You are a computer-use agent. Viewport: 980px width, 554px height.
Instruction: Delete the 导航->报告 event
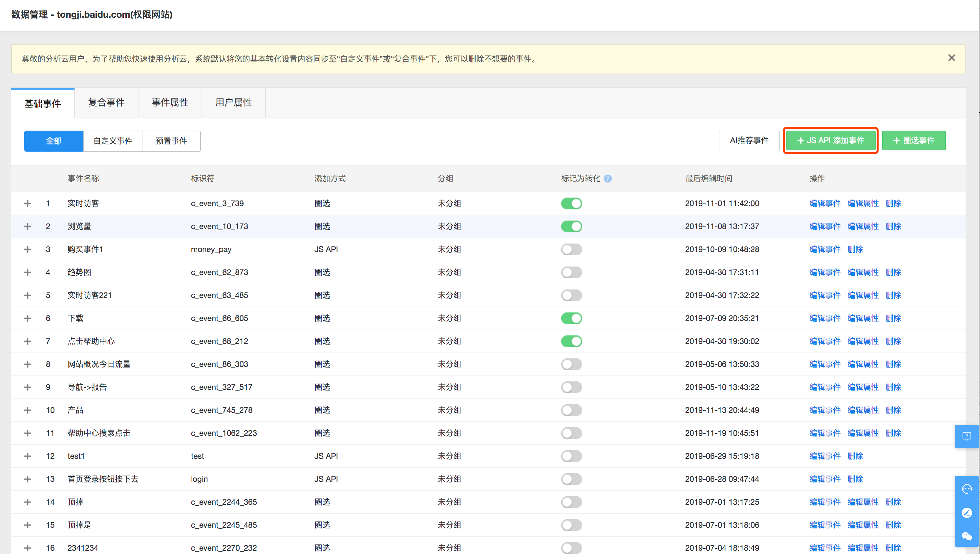(x=893, y=387)
